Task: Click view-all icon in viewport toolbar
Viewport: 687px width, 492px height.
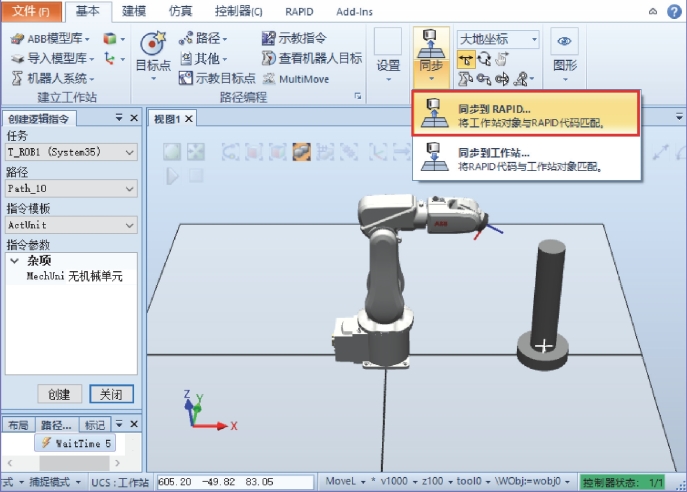Action: coord(172,152)
